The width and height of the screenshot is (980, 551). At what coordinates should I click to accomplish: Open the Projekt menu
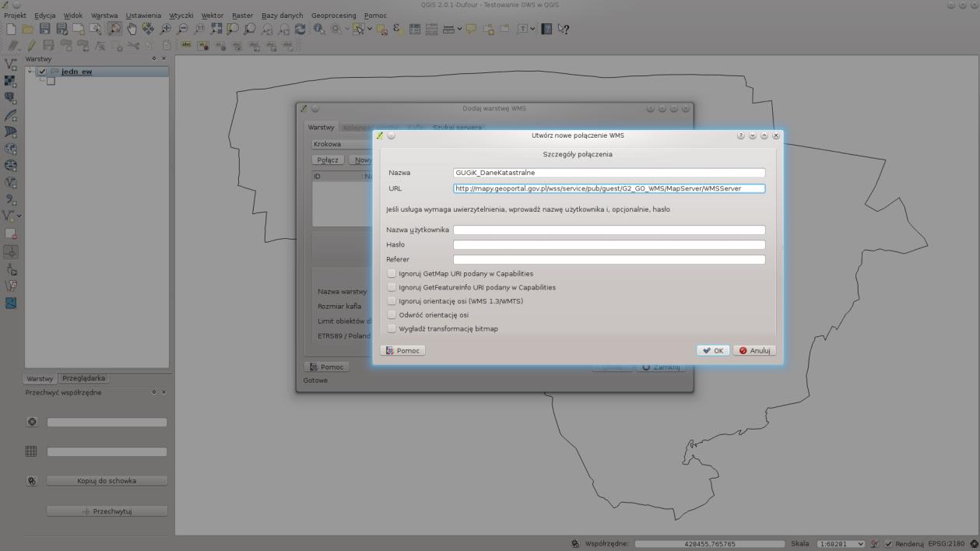pos(15,16)
